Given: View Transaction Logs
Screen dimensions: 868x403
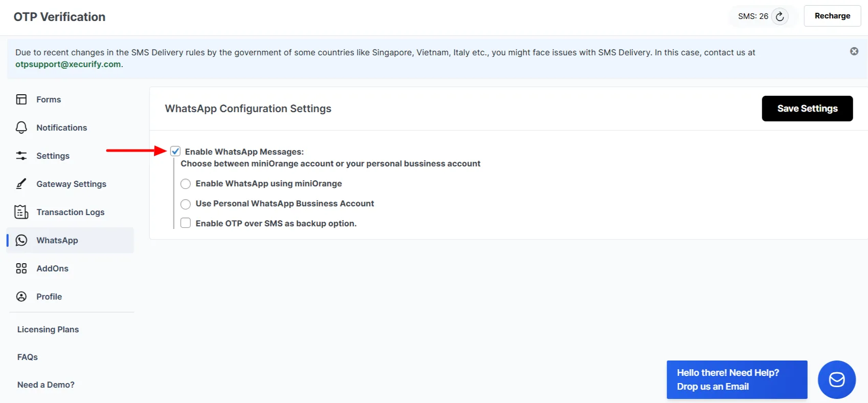Looking at the screenshot, I should pyautogui.click(x=71, y=212).
